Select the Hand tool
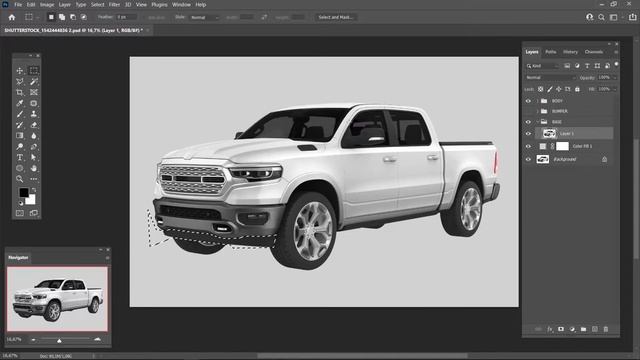 pyautogui.click(x=33, y=168)
